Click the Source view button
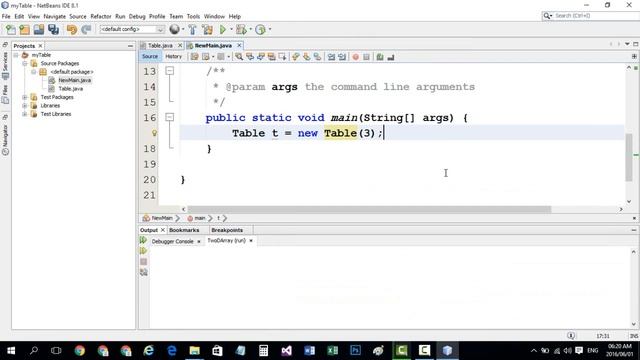 150,57
